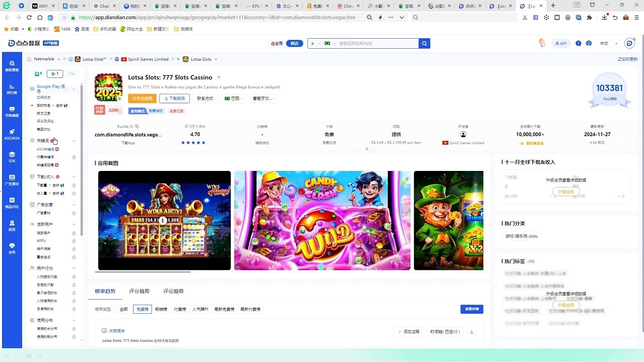Click the blue search magnifier button
The image size is (644, 362).
click(425, 43)
